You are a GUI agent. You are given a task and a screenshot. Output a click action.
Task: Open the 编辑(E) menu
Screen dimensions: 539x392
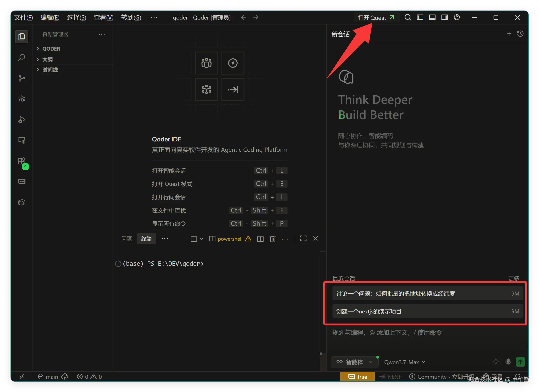50,17
